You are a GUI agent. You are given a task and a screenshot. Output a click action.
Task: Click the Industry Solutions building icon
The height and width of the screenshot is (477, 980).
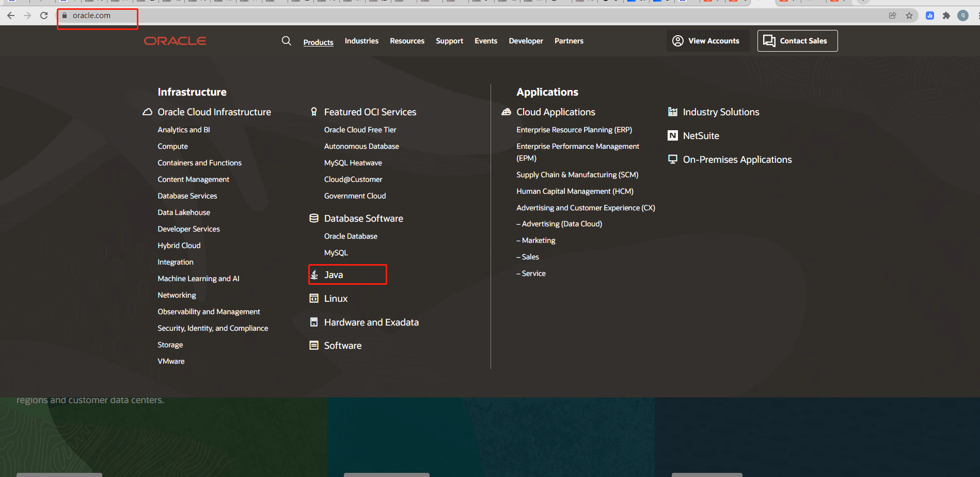coord(673,112)
